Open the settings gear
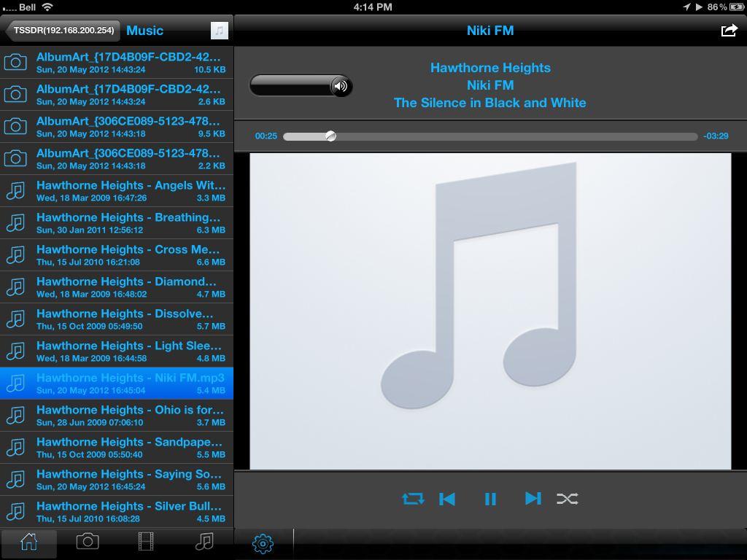The width and height of the screenshot is (747, 560). point(263,543)
